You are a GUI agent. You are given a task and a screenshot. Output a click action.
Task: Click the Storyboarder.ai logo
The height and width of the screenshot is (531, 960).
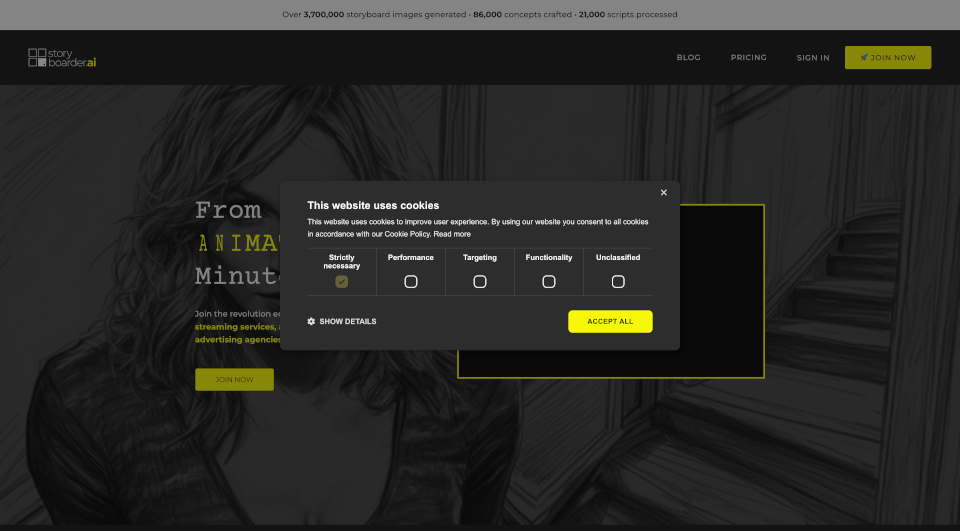[62, 58]
